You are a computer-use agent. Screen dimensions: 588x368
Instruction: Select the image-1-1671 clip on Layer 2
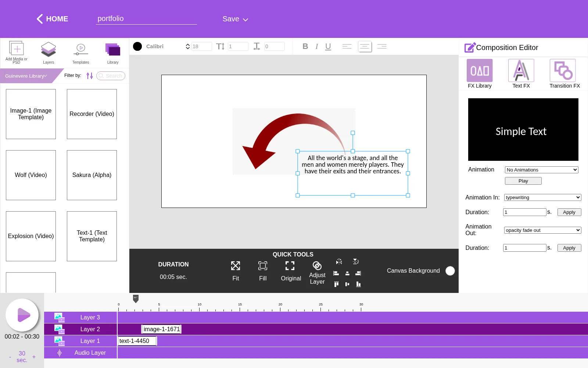click(161, 329)
